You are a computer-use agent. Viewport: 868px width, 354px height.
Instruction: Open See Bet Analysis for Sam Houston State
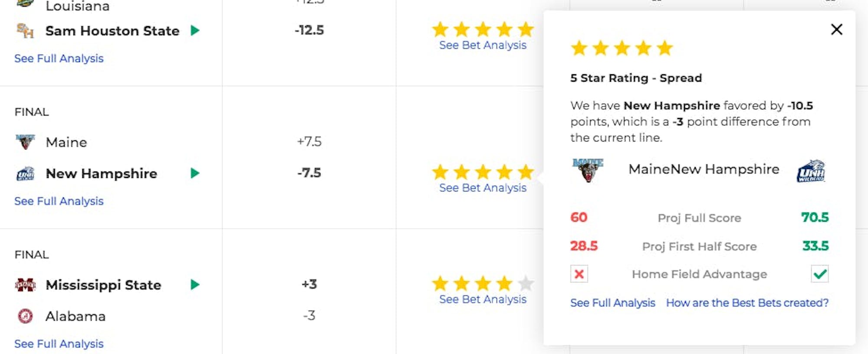point(483,45)
